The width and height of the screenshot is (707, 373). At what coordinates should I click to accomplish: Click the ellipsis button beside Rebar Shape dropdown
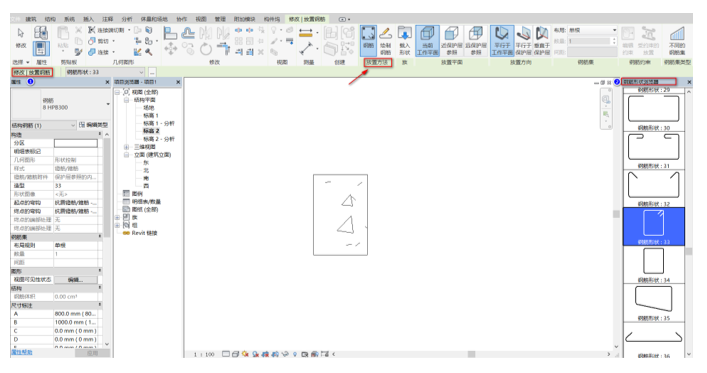pos(152,72)
